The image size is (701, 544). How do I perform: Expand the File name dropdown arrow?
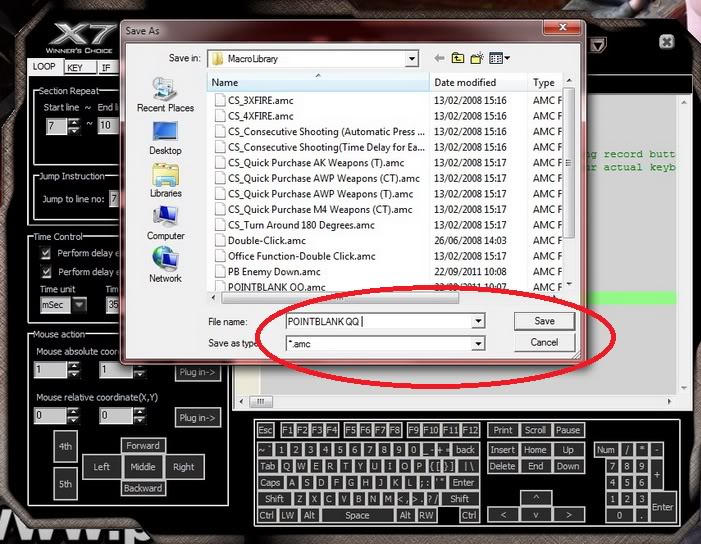(478, 321)
